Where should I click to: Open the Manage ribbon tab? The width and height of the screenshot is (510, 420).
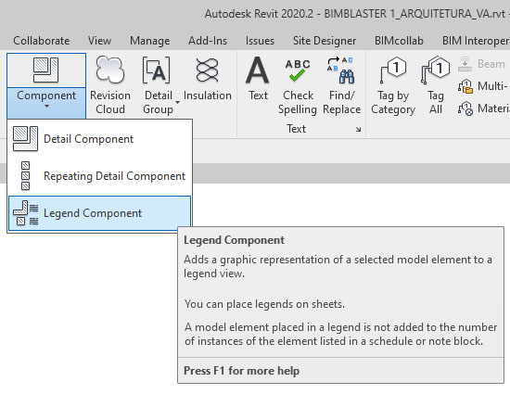coord(149,41)
